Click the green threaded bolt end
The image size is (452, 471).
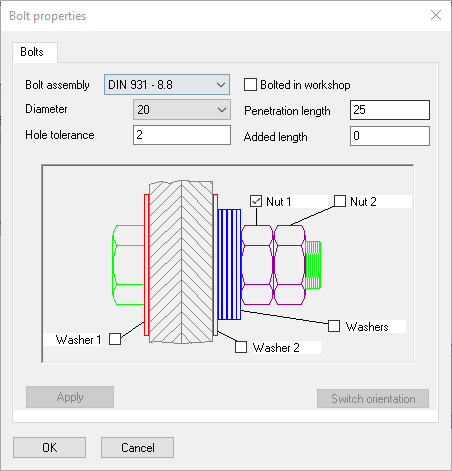pos(313,265)
